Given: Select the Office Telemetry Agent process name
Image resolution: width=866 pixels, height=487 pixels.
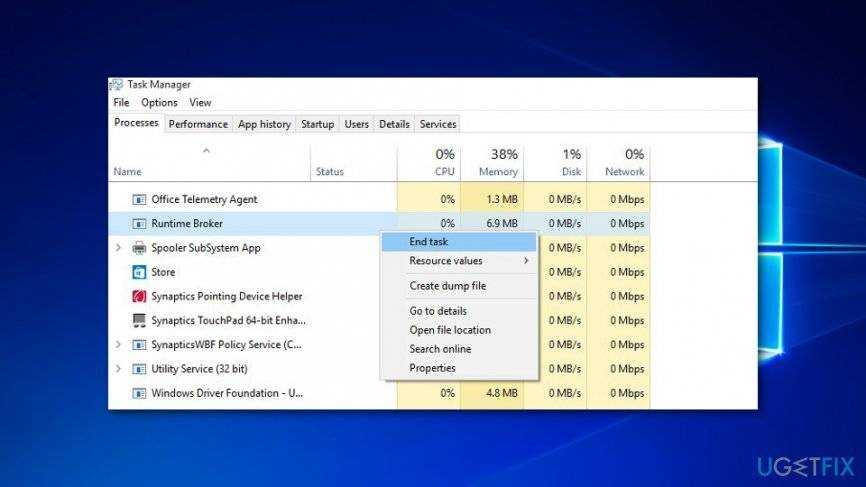Looking at the screenshot, I should point(204,199).
